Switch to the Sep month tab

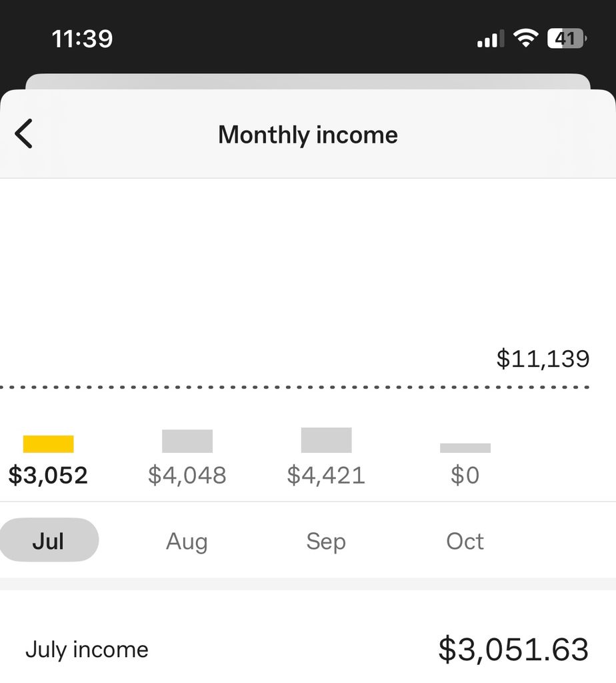(326, 541)
